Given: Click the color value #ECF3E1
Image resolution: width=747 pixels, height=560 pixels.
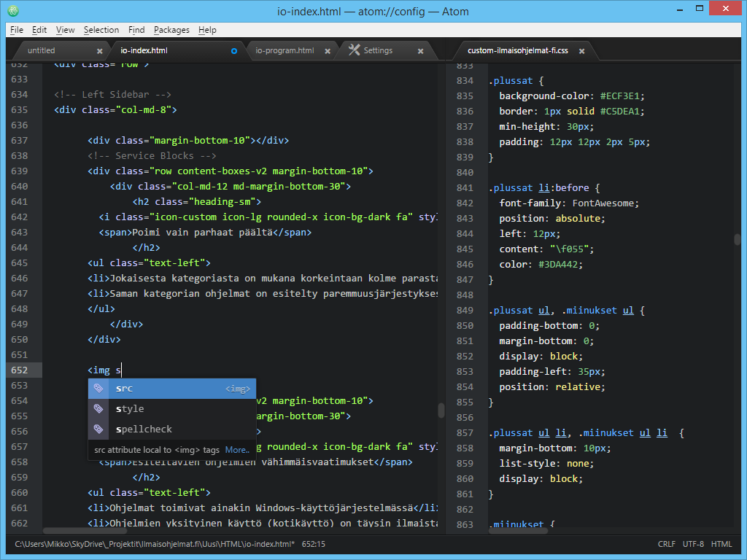Looking at the screenshot, I should 620,96.
